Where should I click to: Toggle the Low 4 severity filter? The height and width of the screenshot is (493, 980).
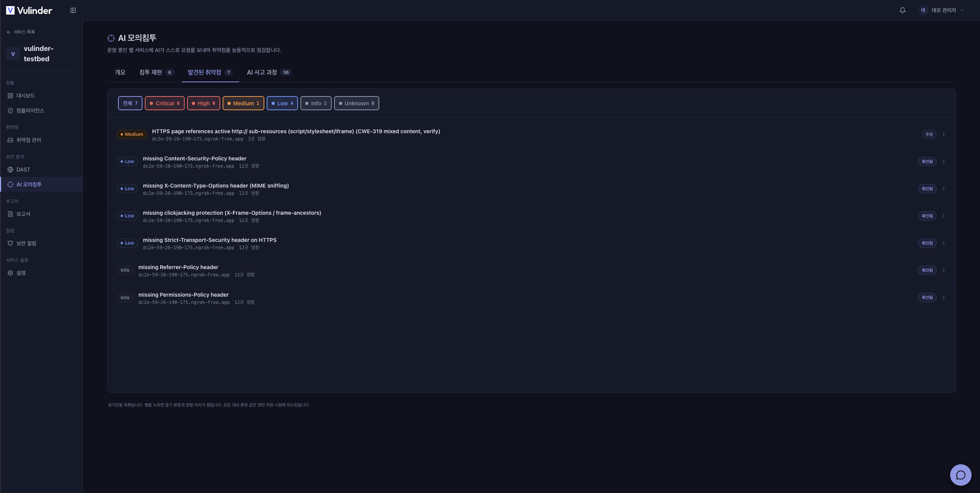(282, 103)
